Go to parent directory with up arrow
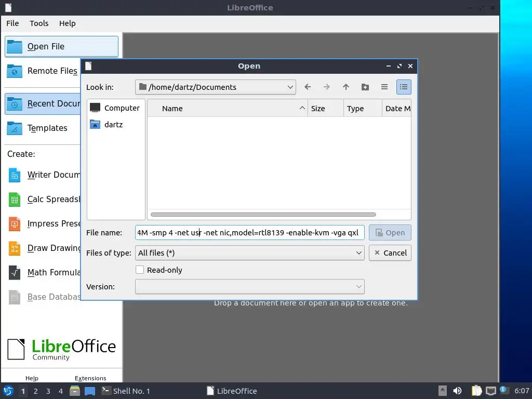The height and width of the screenshot is (399, 532). pyautogui.click(x=345, y=87)
